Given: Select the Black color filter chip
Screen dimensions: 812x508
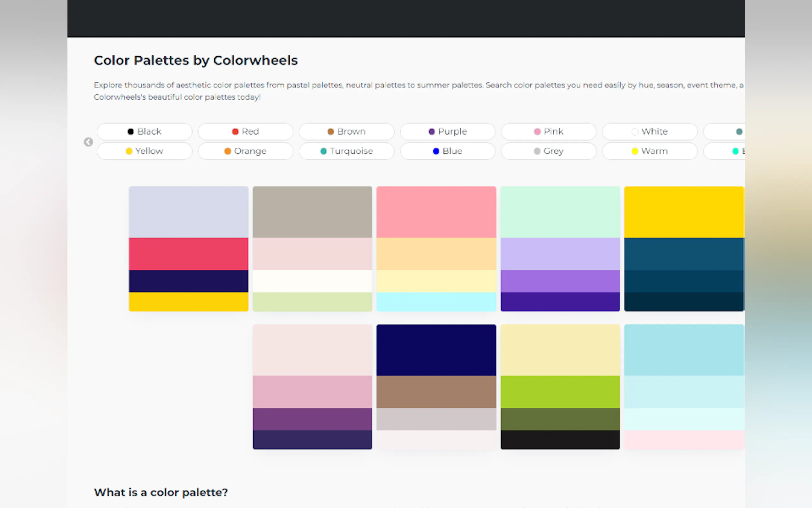Looking at the screenshot, I should [144, 131].
